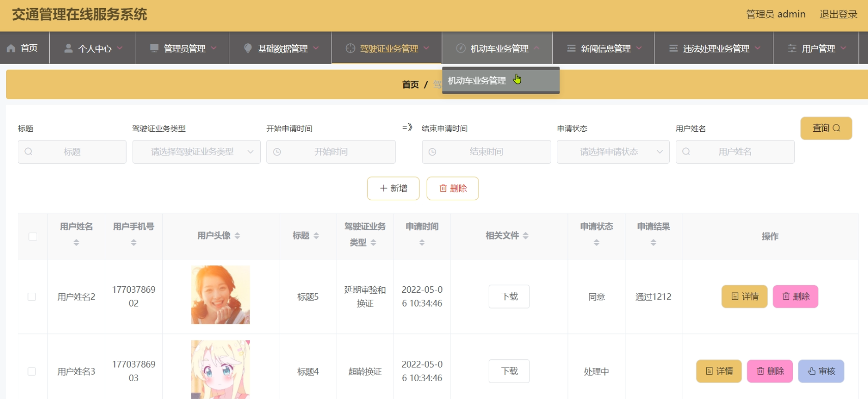Screen dimensions: 868x399
Task: Select the checkbox for 用户姓名3 row
Action: [x=32, y=372]
